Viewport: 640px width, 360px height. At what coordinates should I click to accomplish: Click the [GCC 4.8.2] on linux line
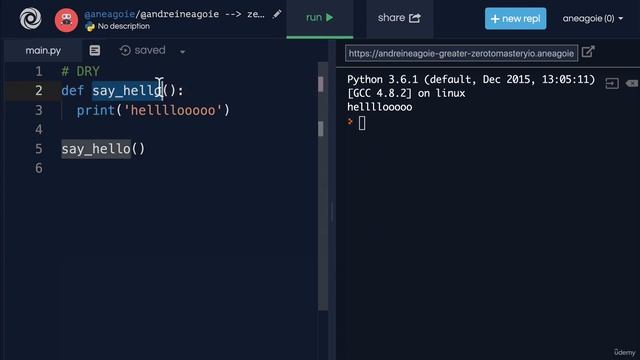(x=406, y=93)
